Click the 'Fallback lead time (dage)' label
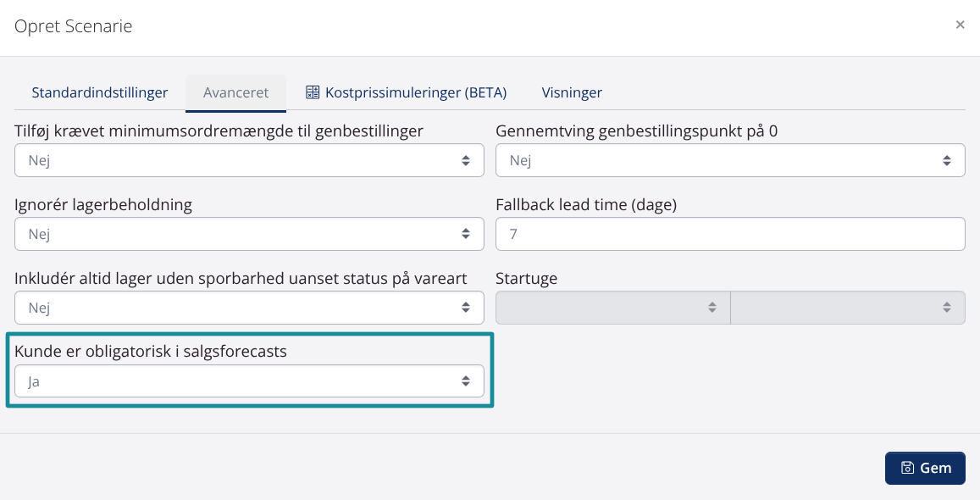 pyautogui.click(x=586, y=204)
